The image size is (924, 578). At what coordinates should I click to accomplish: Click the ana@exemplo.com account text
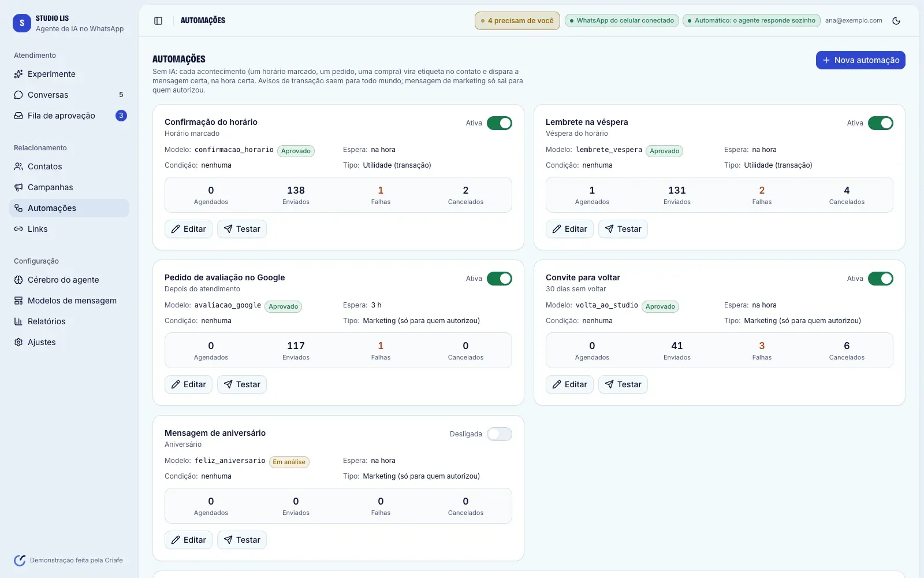click(854, 20)
